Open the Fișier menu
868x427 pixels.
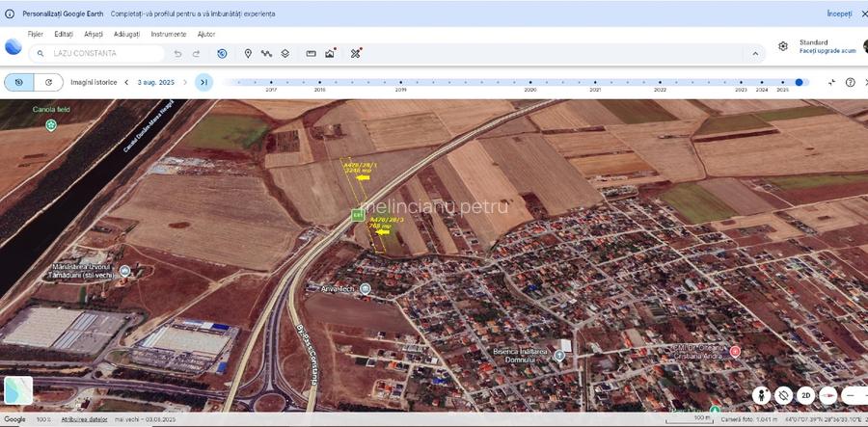(36, 34)
